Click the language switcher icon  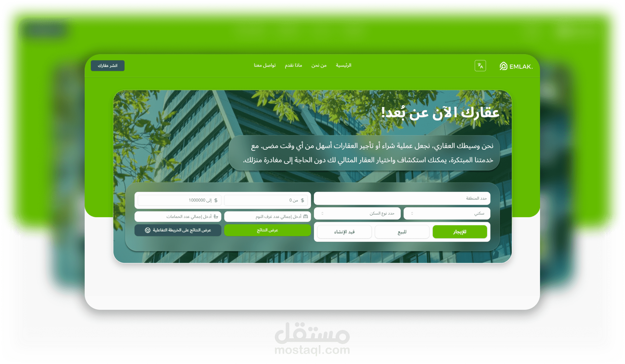pyautogui.click(x=480, y=65)
